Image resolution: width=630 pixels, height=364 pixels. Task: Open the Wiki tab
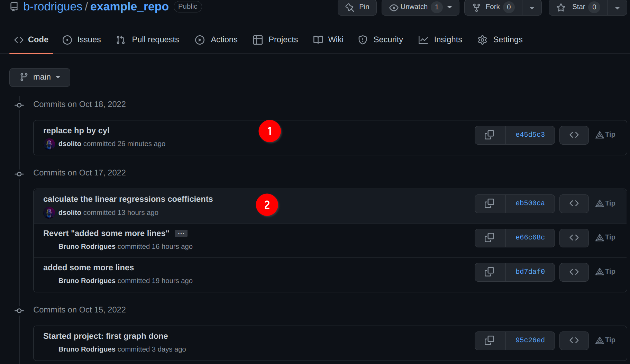[x=328, y=40]
